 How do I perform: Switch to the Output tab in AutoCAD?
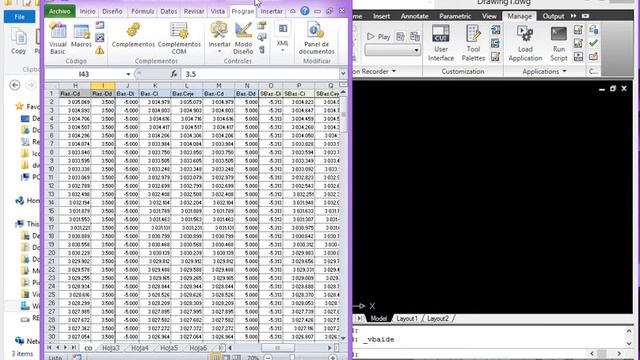point(553,16)
